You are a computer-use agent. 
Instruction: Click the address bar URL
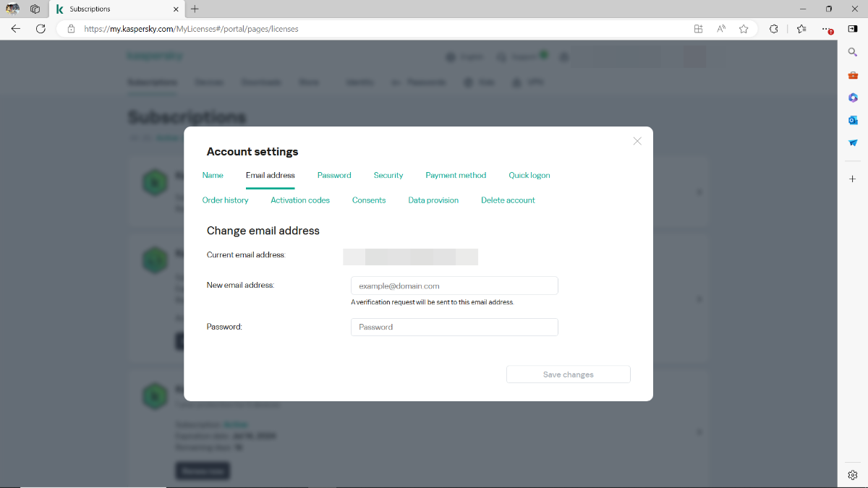pyautogui.click(x=191, y=29)
